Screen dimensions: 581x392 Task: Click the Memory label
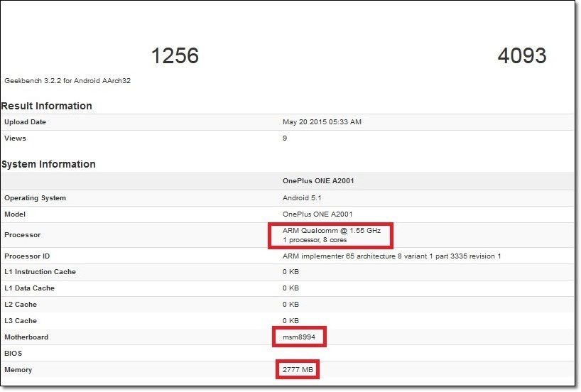point(18,370)
